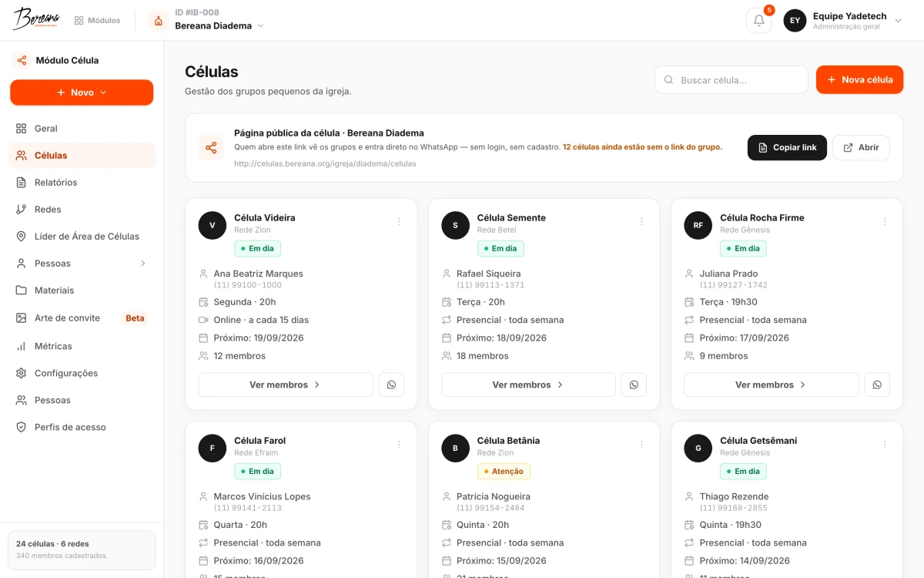Screen dimensions: 924x578
Task: Click the F avatar of Célula Farol
Action: point(213,448)
